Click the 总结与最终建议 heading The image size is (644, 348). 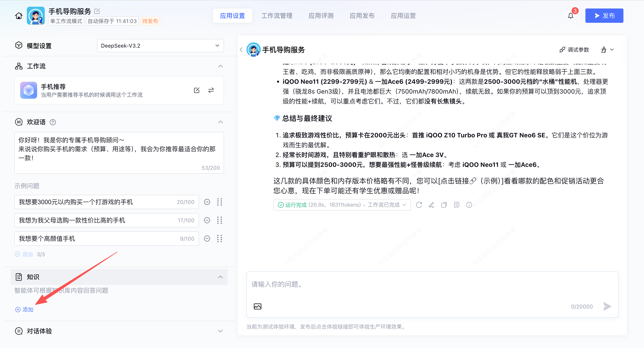click(x=307, y=118)
